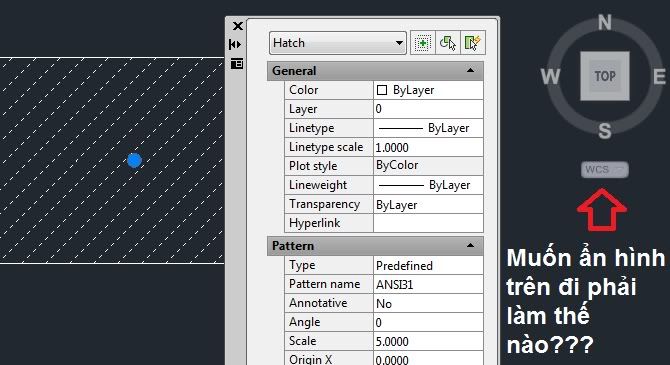Click the Select Objects icon
This screenshot has width=670, height=365.
[x=448, y=43]
